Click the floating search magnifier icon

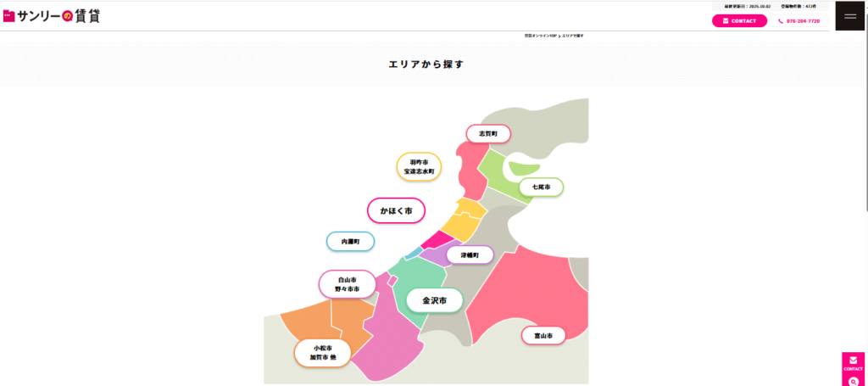[x=853, y=380]
